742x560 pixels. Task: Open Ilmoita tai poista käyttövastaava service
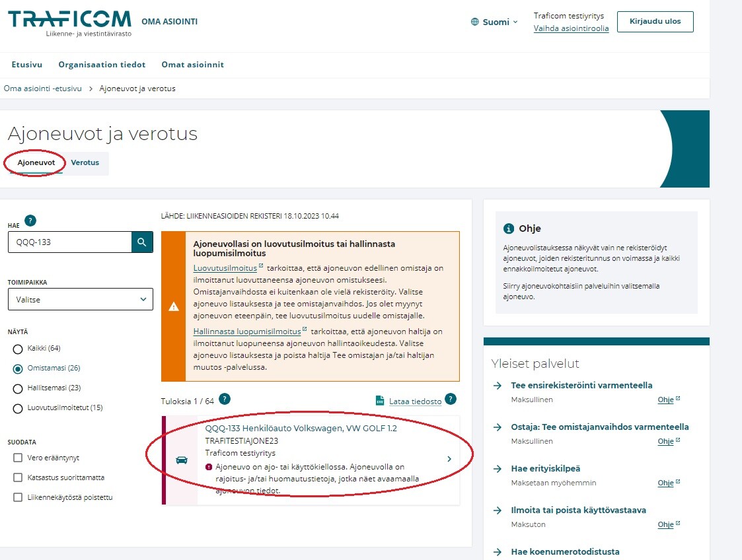point(579,510)
